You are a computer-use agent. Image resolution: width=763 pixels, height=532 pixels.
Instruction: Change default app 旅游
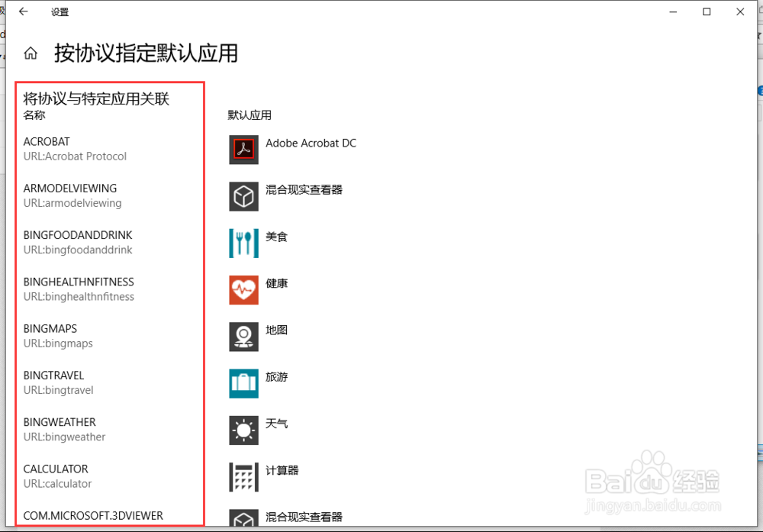pyautogui.click(x=276, y=377)
